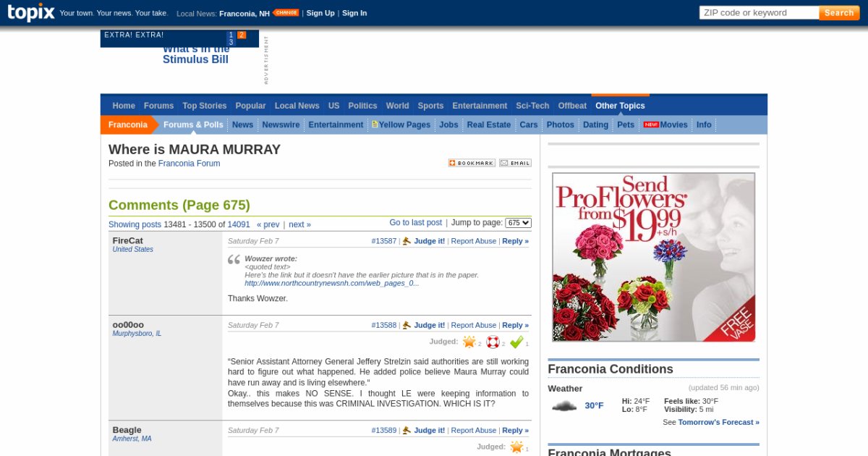Screen dimensions: 868x456
Task: Click gavel icon on post #13588
Action: [x=407, y=325]
